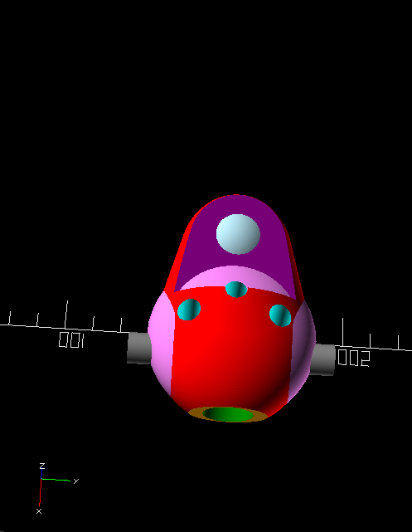Click the tallest tick on right ruler
The height and width of the screenshot is (532, 412).
pyautogui.click(x=343, y=332)
